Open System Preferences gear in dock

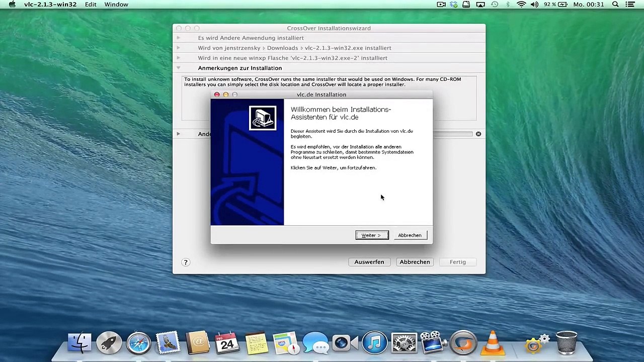click(404, 343)
